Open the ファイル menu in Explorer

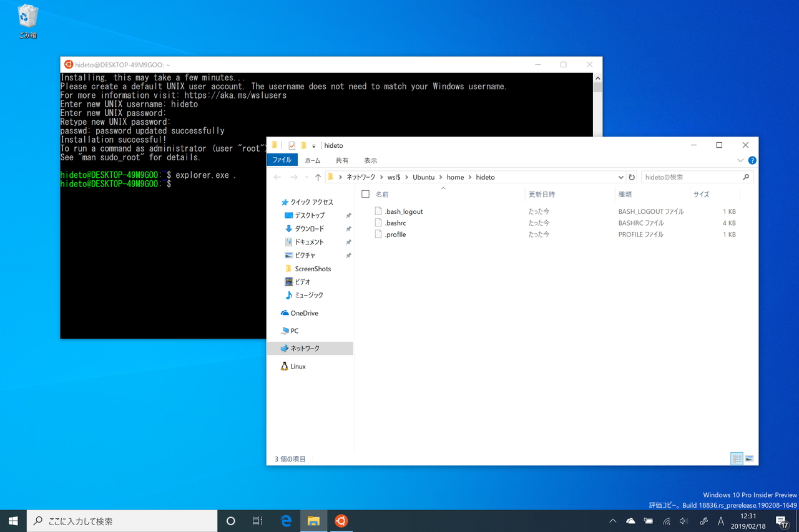coord(282,160)
